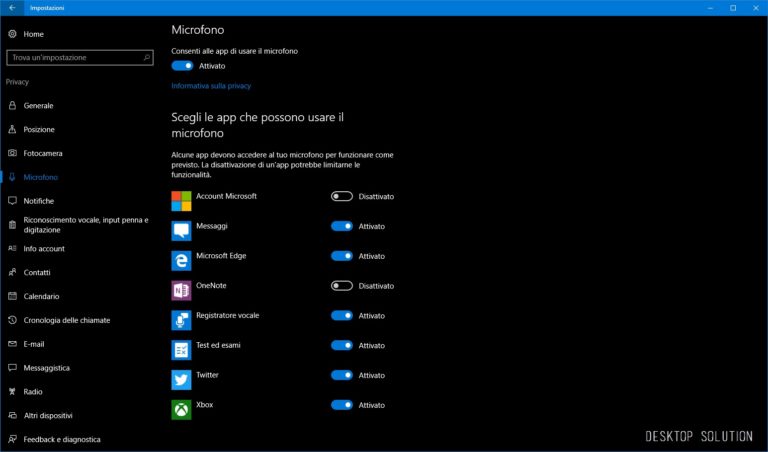The height and width of the screenshot is (452, 768).
Task: Turn off Twitter microphone access
Action: click(342, 375)
